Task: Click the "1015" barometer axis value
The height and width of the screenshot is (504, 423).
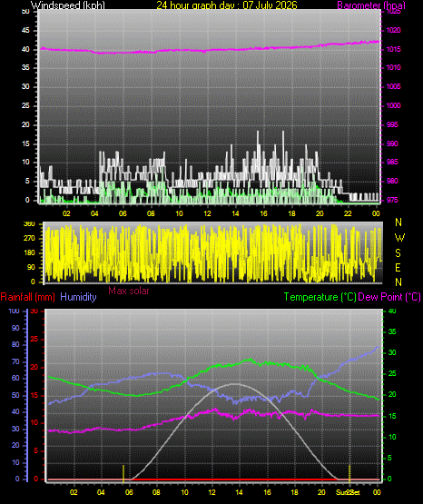Action: (x=393, y=50)
